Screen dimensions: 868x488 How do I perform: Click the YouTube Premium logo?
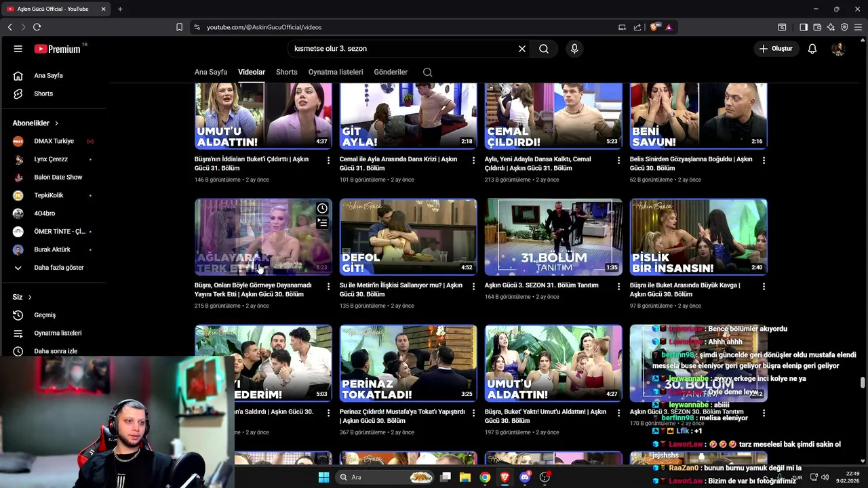[x=58, y=49]
